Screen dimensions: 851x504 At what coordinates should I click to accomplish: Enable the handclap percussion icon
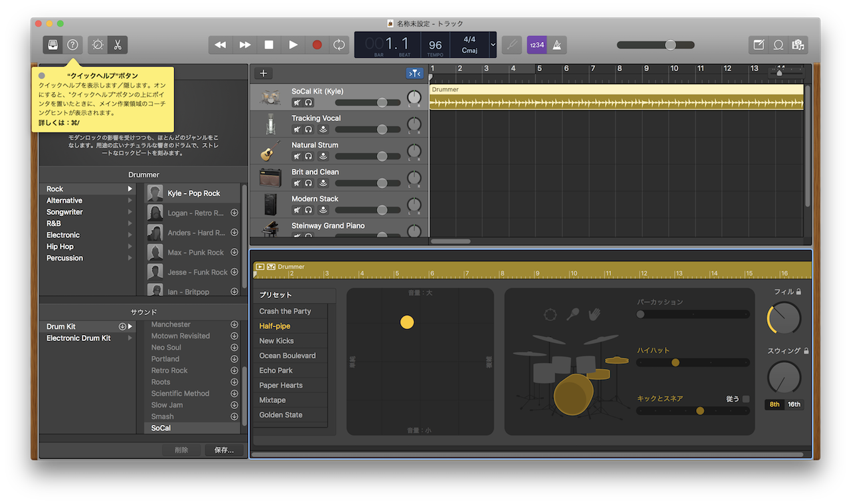(594, 314)
